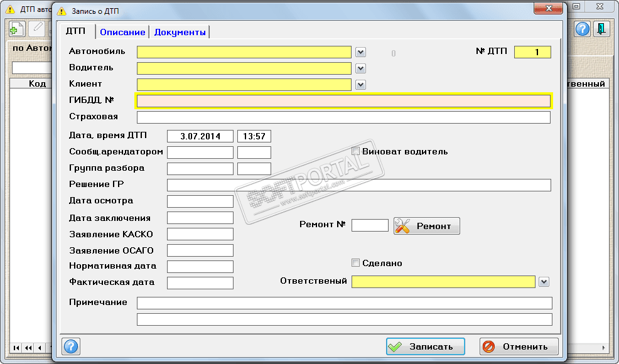This screenshot has height=364, width=619.
Task: Click the exit door icon in background window
Action: click(x=601, y=29)
